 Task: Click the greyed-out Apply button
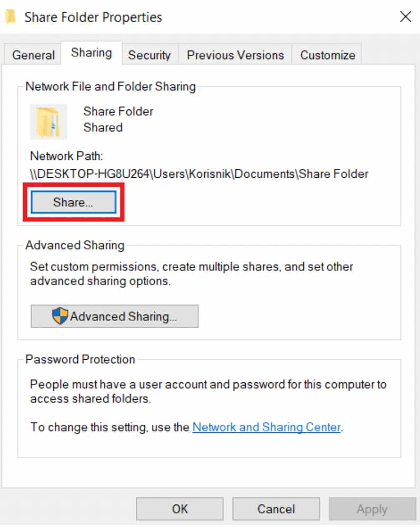click(372, 509)
